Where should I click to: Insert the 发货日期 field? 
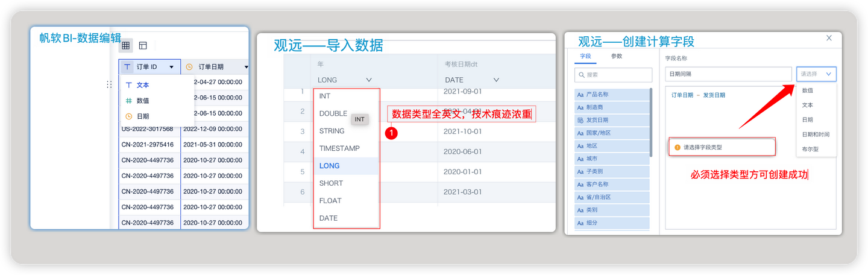tap(611, 120)
